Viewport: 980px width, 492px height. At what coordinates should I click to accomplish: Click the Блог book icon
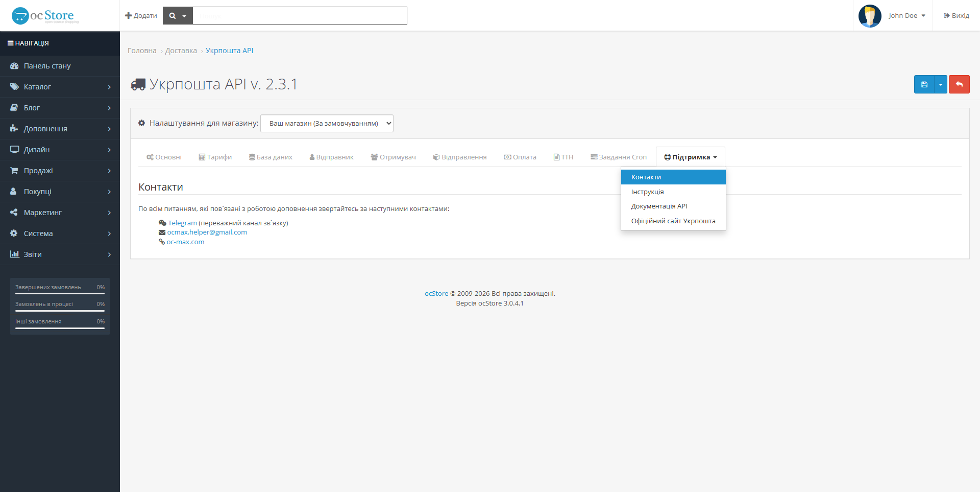[14, 108]
